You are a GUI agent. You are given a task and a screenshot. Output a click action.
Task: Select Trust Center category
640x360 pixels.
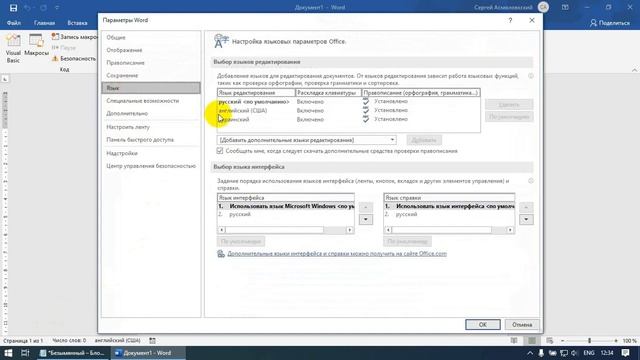click(151, 166)
